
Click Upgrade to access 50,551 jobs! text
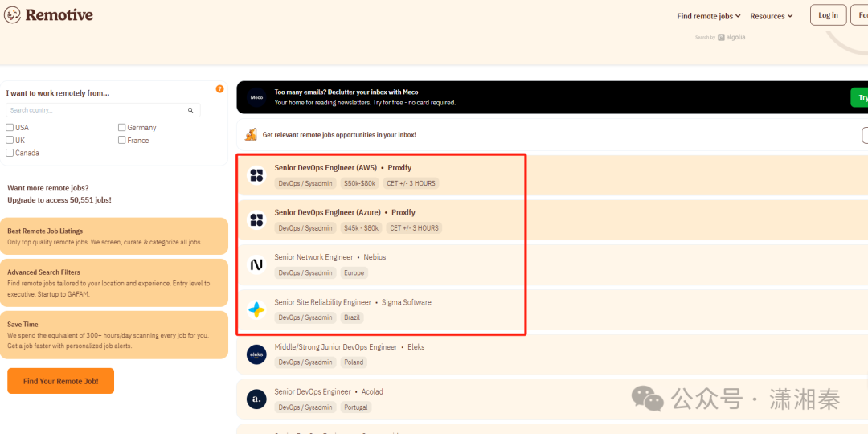click(x=59, y=200)
